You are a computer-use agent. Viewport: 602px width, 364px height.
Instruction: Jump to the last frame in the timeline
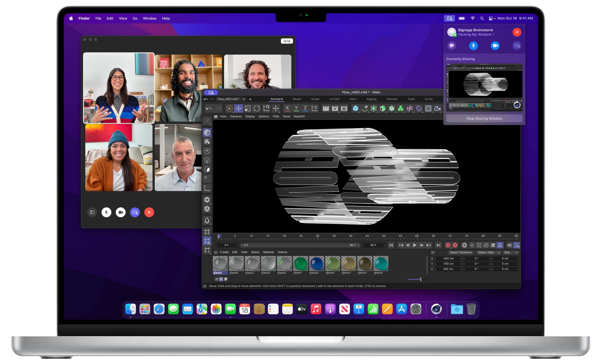[x=438, y=245]
